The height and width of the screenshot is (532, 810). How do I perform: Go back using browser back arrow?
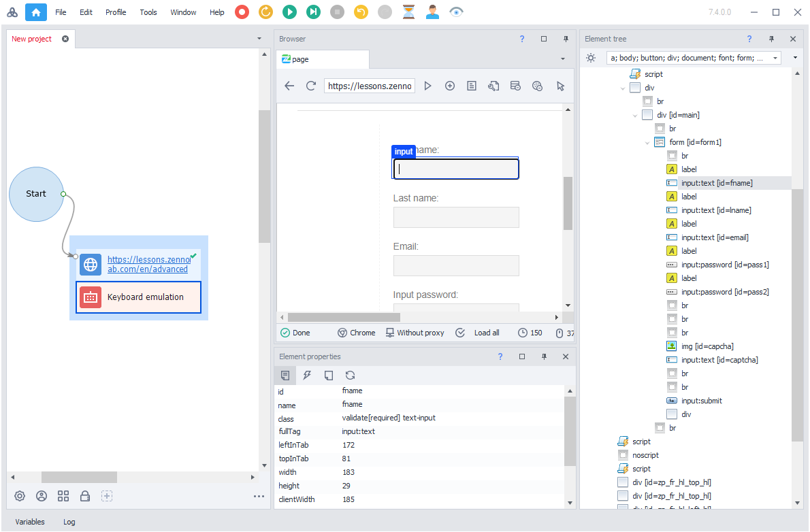click(289, 86)
